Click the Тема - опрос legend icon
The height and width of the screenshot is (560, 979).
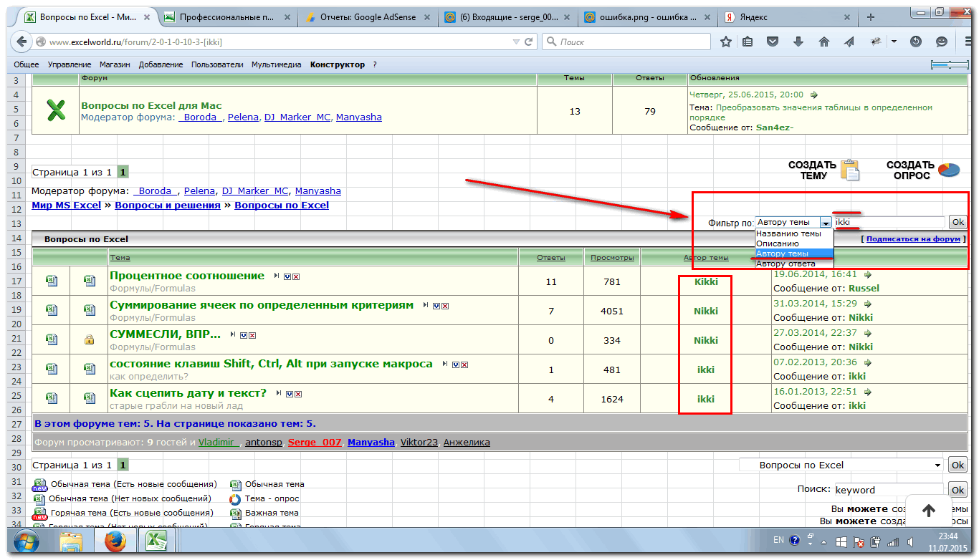point(235,498)
